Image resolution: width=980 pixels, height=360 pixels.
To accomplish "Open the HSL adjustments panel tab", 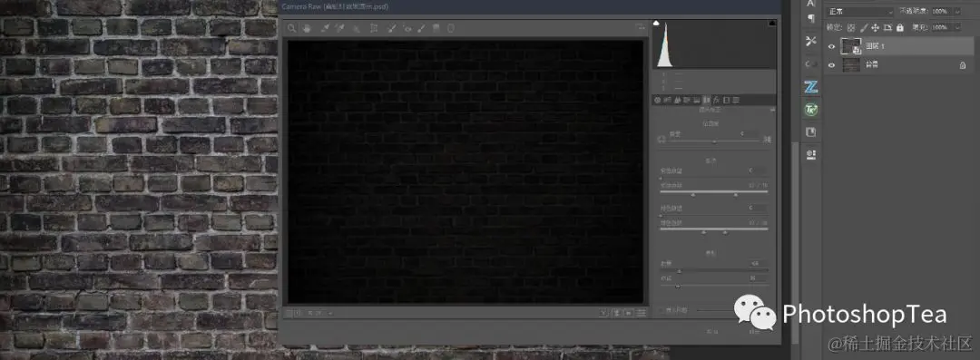I will [x=687, y=100].
